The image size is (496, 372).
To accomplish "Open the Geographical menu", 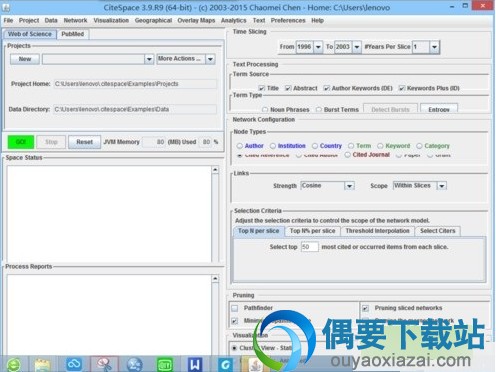I will pyautogui.click(x=153, y=21).
